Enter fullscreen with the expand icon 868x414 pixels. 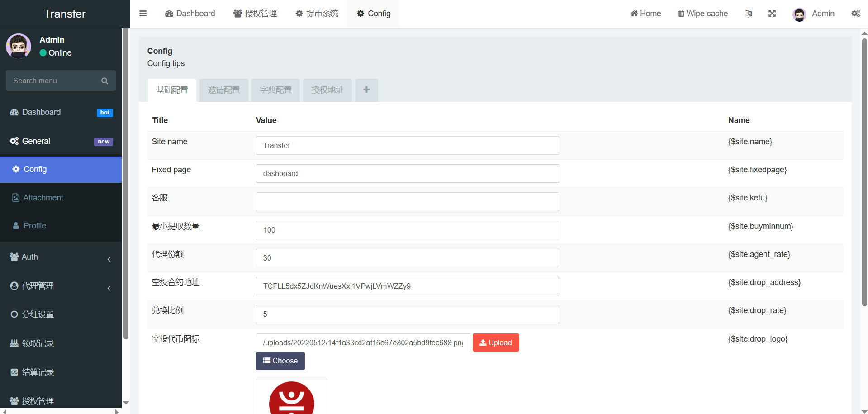click(x=772, y=14)
